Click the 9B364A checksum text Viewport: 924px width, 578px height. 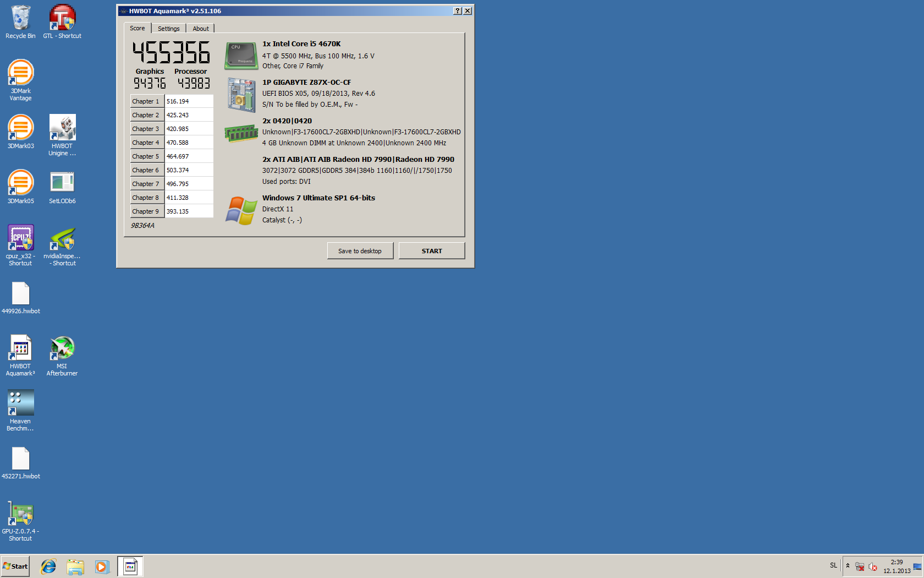142,226
